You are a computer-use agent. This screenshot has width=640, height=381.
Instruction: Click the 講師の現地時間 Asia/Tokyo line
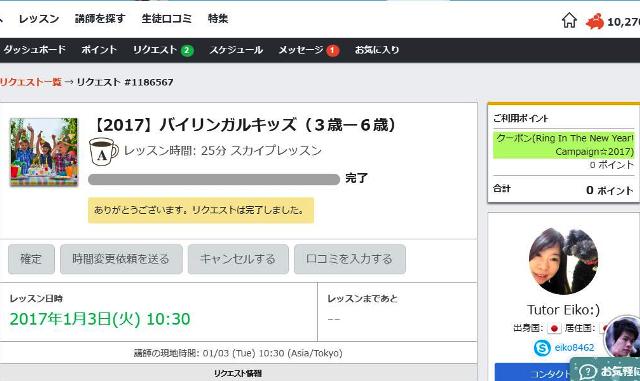coord(238,353)
